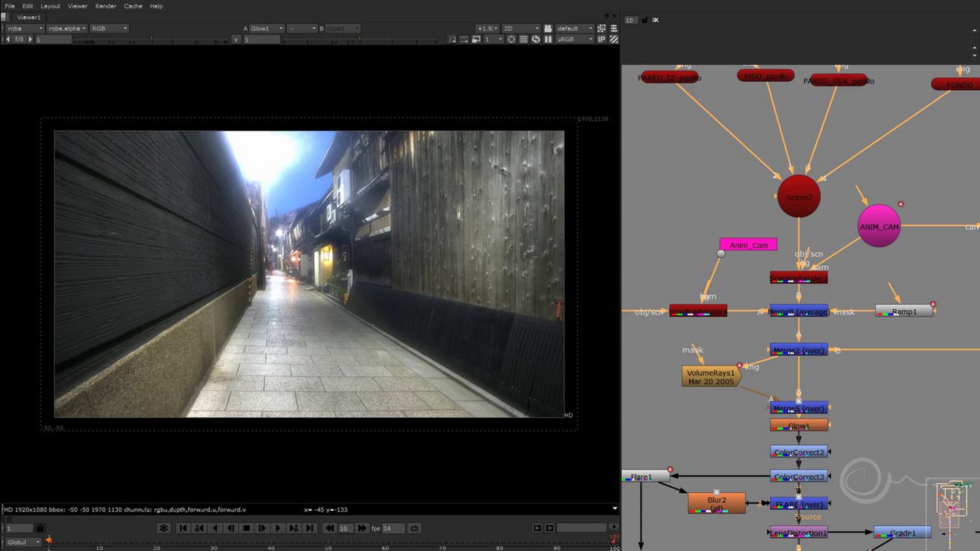This screenshot has height=551, width=980.
Task: Click the viewer refresh icon
Action: click(x=536, y=40)
